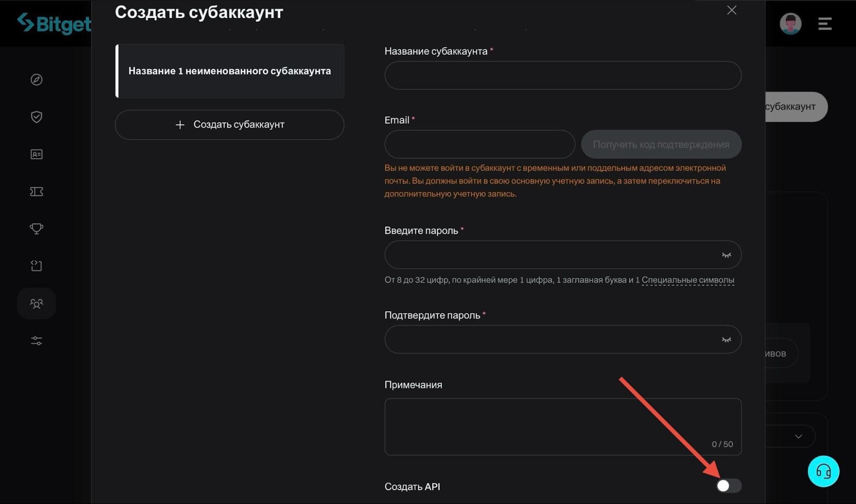Click the plus Создать субаккаунт button
The image size is (856, 504).
click(x=230, y=125)
